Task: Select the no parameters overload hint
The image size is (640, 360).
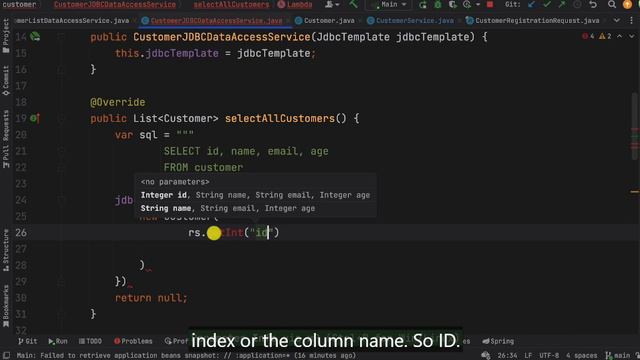Action: 175,182
